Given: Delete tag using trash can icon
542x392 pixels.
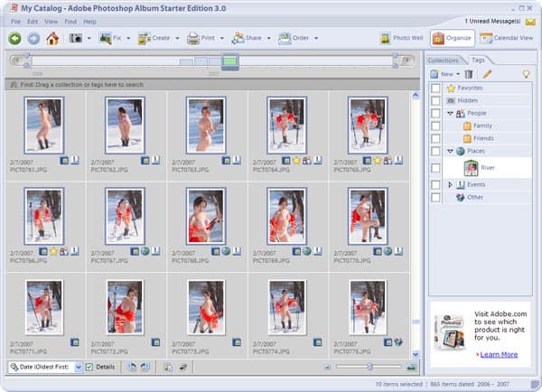Looking at the screenshot, I should point(469,74).
